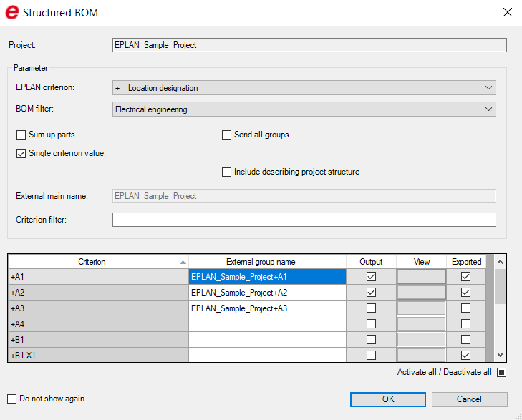Viewport: 522px width, 420px height.
Task: Click the table scrollbar down arrow
Action: click(500, 355)
